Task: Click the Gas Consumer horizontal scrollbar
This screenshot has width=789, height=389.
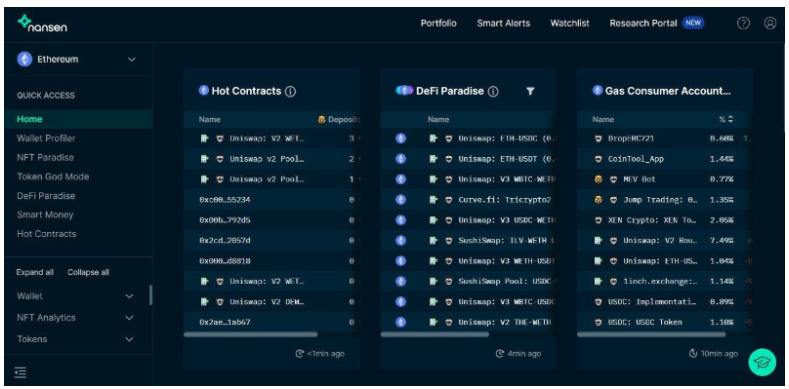Action: (651, 334)
